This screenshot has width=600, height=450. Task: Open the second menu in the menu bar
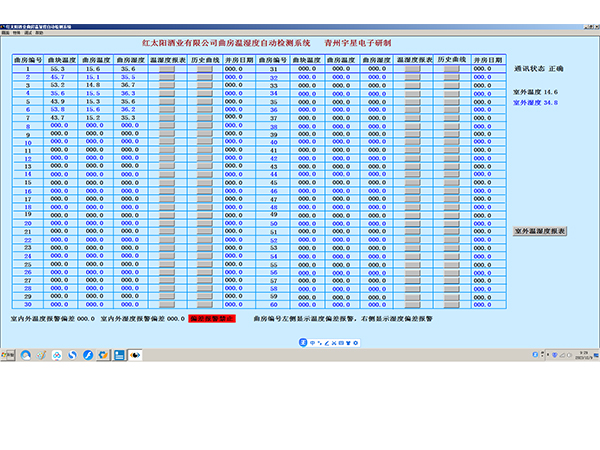click(x=16, y=32)
